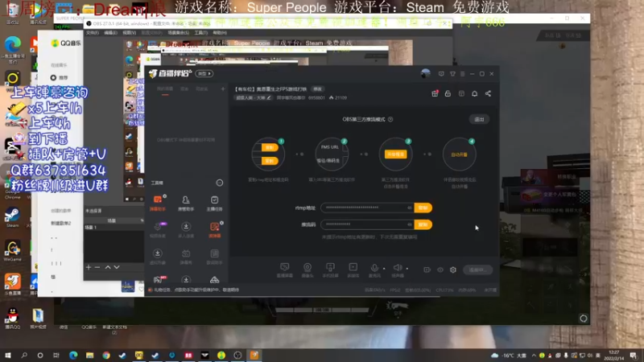This screenshot has height=362, width=644.
Task: Click 退出 to exit OBS mode
Action: pyautogui.click(x=479, y=119)
